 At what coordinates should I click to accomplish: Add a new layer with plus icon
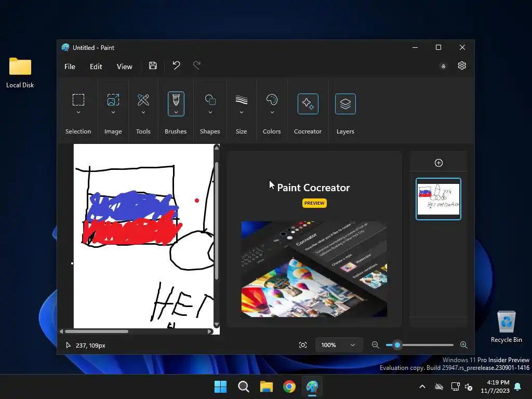click(x=438, y=163)
